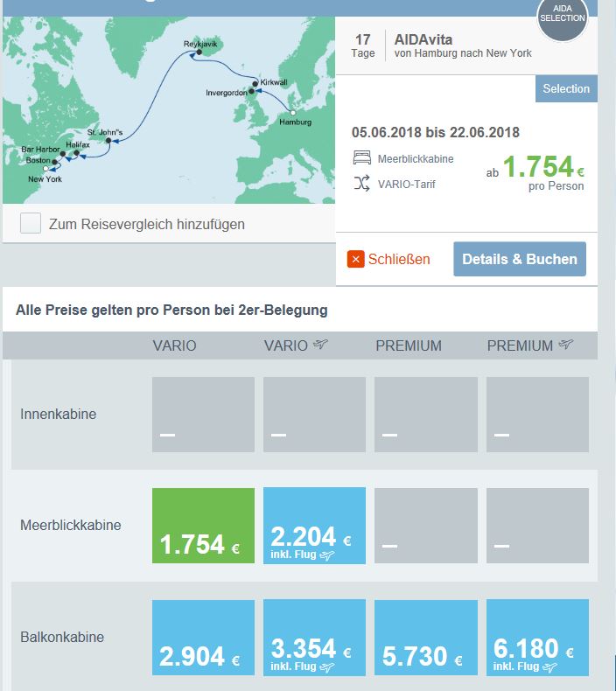Click the AIDA Selection round badge

(562, 17)
